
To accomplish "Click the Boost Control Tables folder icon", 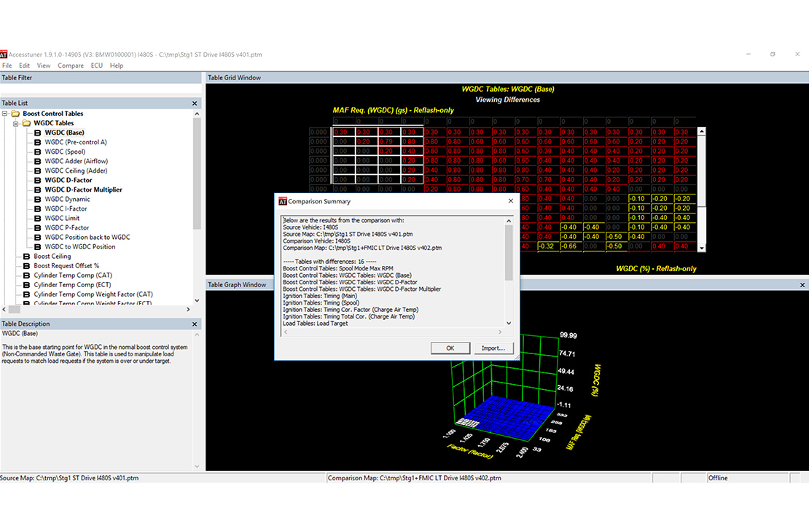I will click(x=15, y=114).
